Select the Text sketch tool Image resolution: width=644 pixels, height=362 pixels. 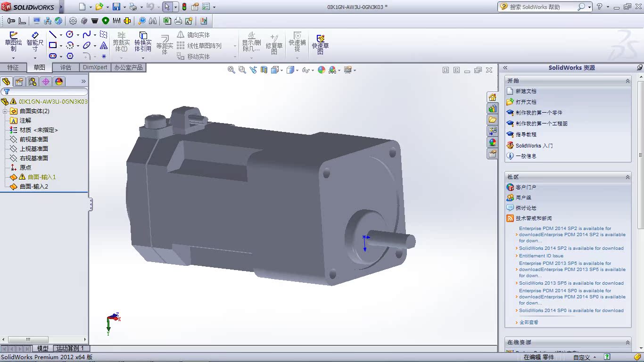(104, 45)
